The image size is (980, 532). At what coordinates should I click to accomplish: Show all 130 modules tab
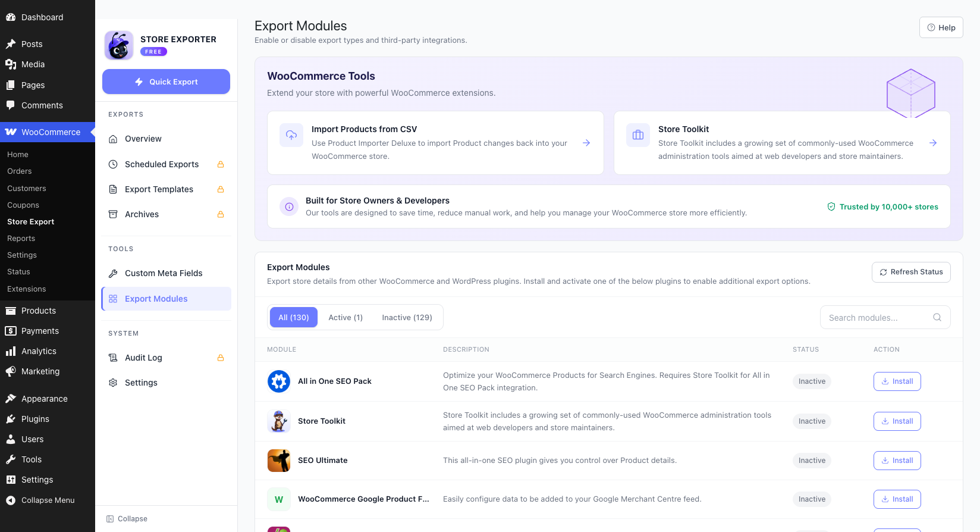[x=294, y=317]
